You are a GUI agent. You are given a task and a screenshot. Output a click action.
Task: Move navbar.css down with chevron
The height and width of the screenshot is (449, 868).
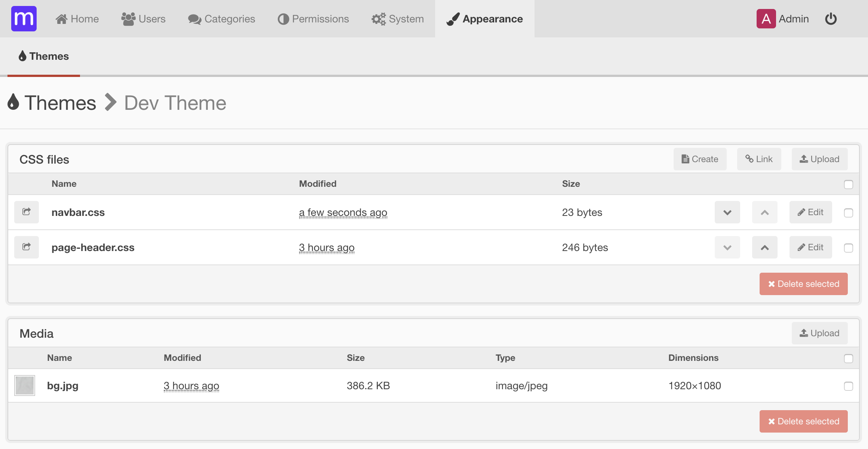pyautogui.click(x=727, y=212)
